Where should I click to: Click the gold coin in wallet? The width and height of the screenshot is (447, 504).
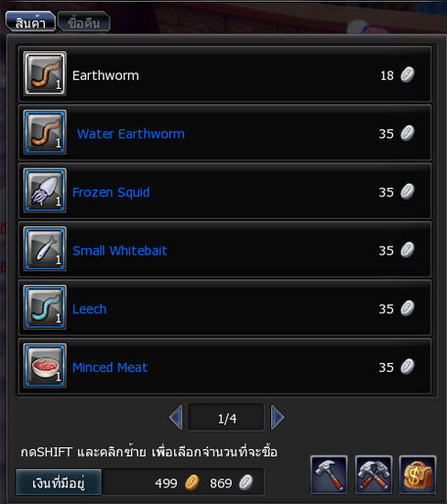pyautogui.click(x=192, y=482)
